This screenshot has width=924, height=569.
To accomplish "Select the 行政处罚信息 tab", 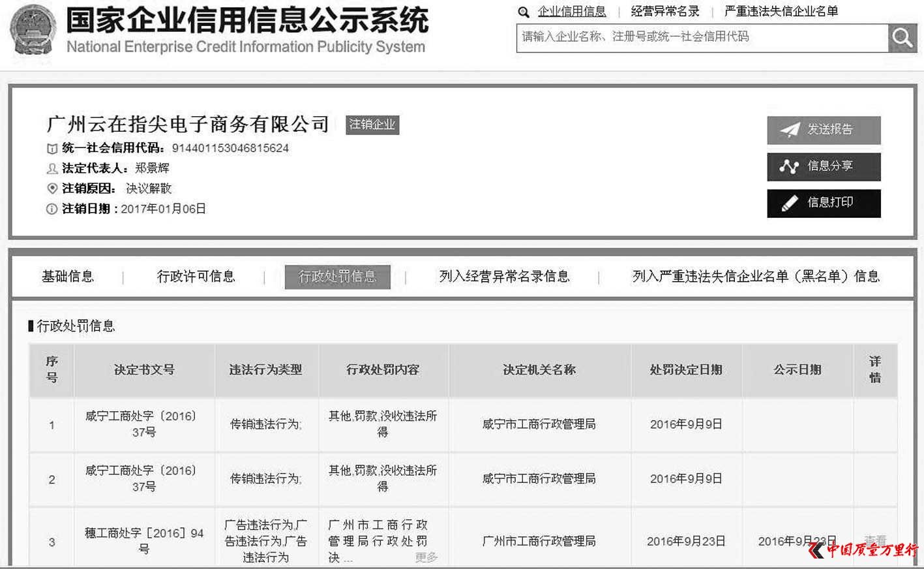I will coord(338,277).
